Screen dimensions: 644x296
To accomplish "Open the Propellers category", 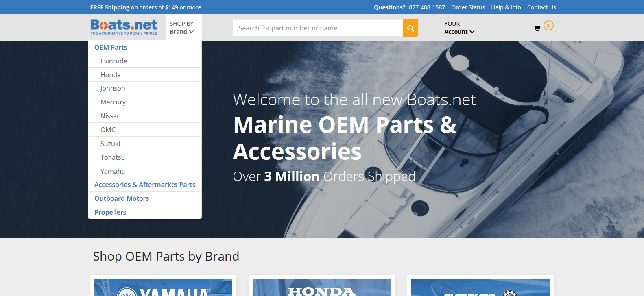I will pyautogui.click(x=110, y=212).
